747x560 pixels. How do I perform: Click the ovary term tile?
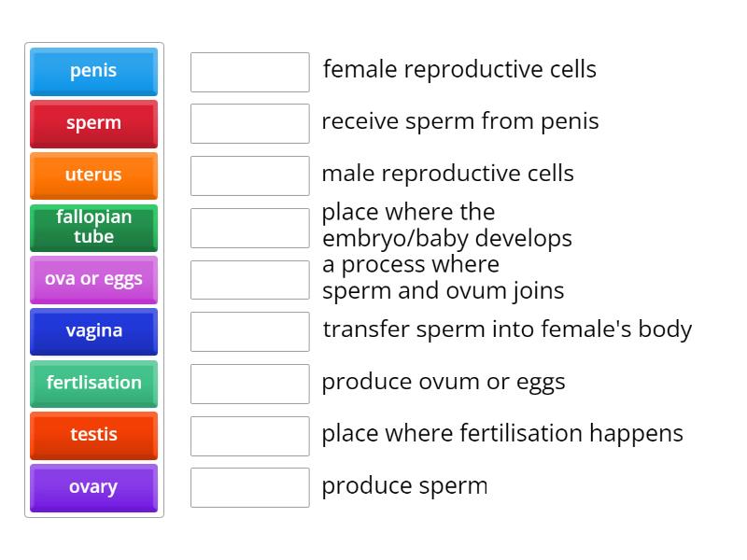pyautogui.click(x=93, y=487)
